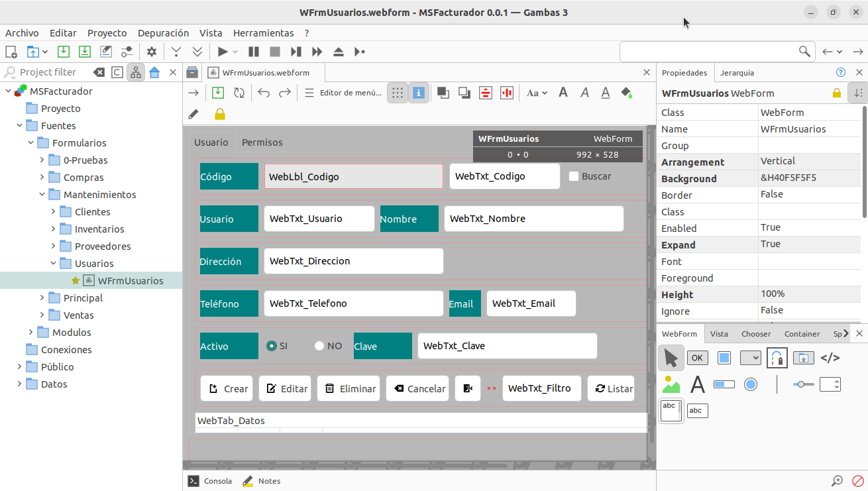868x491 pixels.
Task: Click the paint bucket fill color icon
Action: point(627,93)
